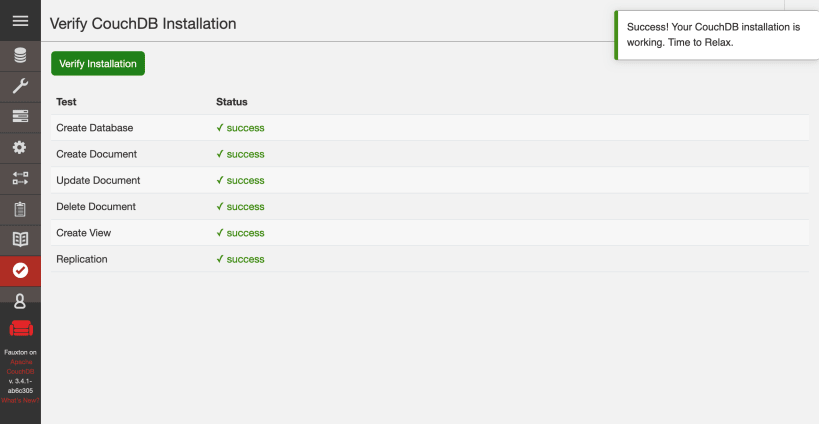The height and width of the screenshot is (424, 819).
Task: Open the Replication arrows icon
Action: 20,179
